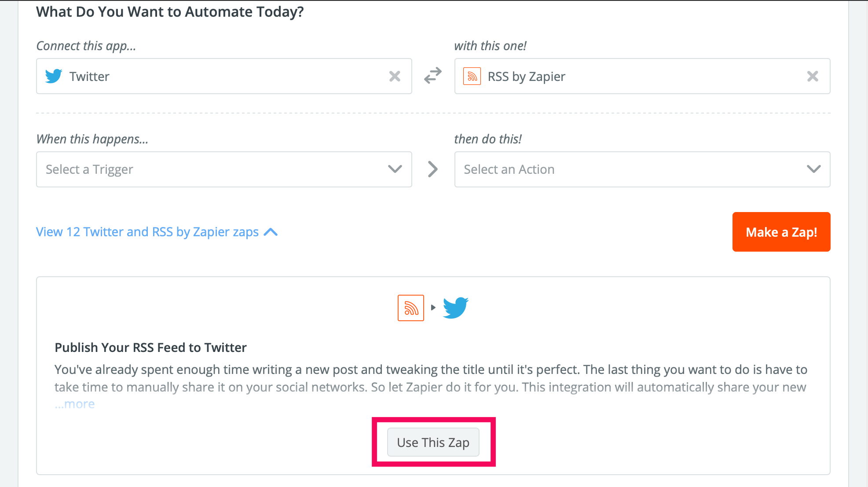Click the chevron arrow in Action field
868x487 pixels.
813,169
